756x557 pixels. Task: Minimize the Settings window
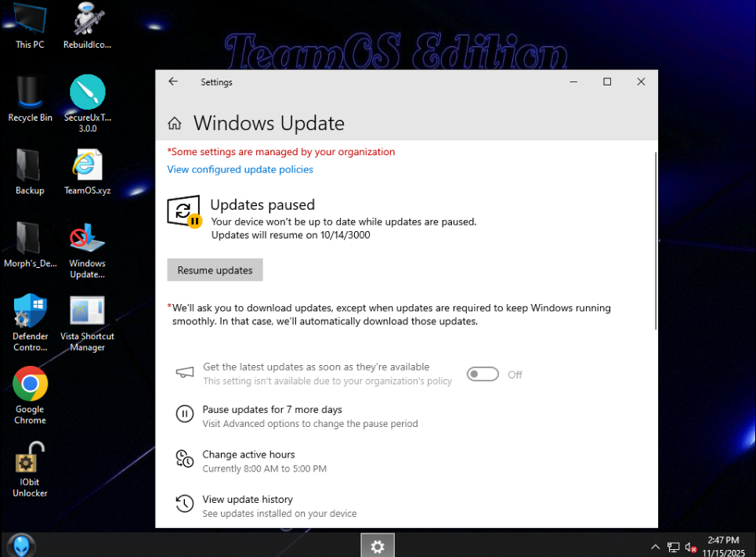tap(573, 81)
